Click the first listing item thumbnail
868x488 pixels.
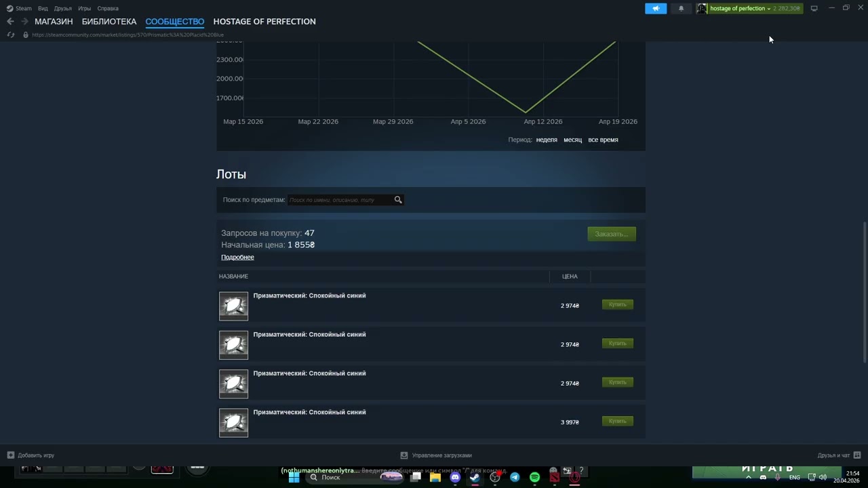tap(233, 306)
